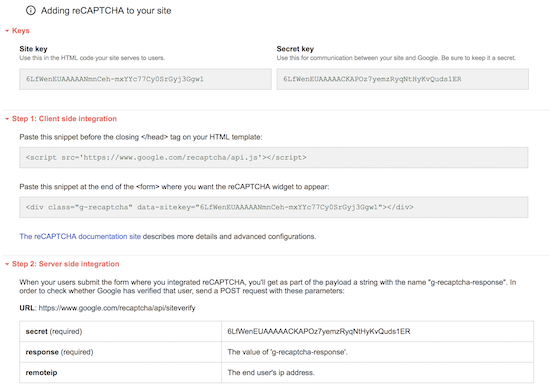Screen dimensions: 550x390
Task: Click 'When your users submit the form' paragraph
Action: pyautogui.click(x=268, y=287)
